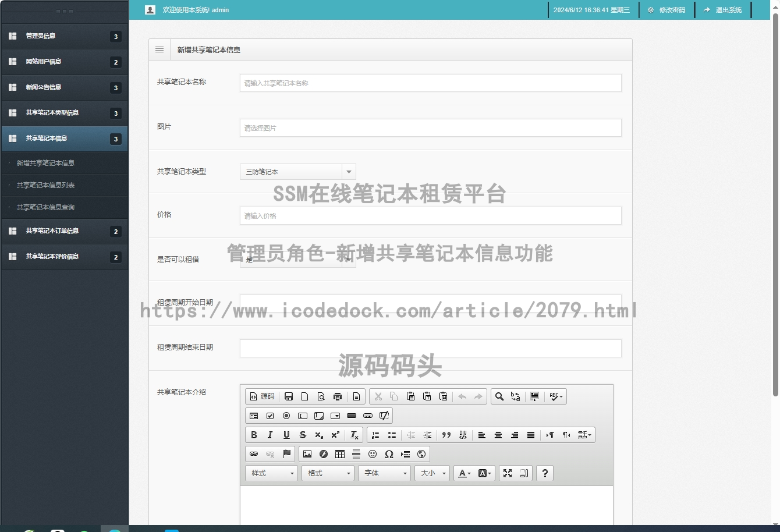Open the language (話) dropdown
Screen dimensions: 780x532
(584, 435)
